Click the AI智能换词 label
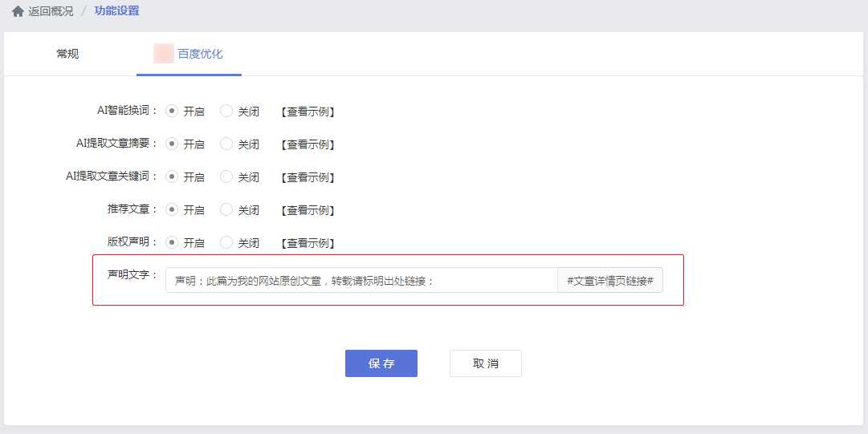 [x=128, y=110]
